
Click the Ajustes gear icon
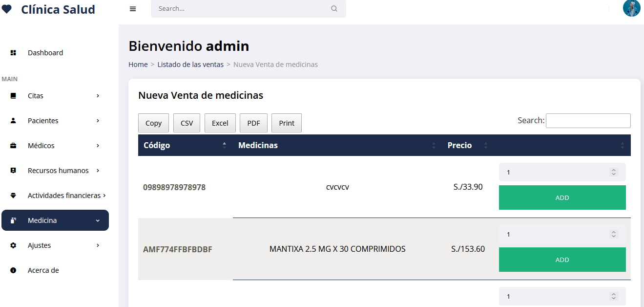13,245
